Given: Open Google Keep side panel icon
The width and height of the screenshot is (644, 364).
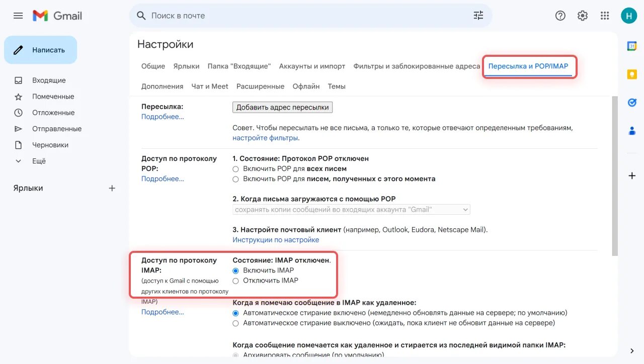Looking at the screenshot, I should click(x=632, y=74).
